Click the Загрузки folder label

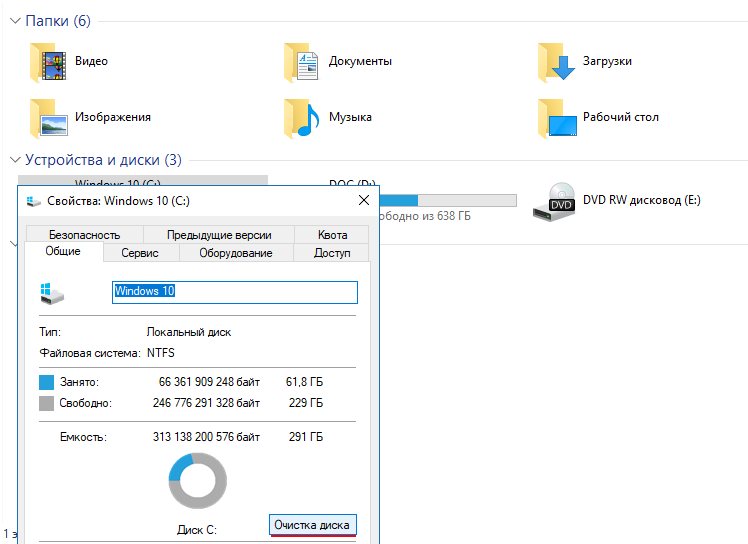tap(607, 61)
